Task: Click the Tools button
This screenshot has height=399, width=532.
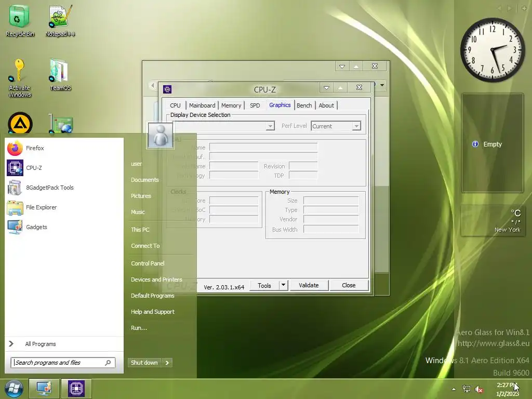Action: coord(264,285)
